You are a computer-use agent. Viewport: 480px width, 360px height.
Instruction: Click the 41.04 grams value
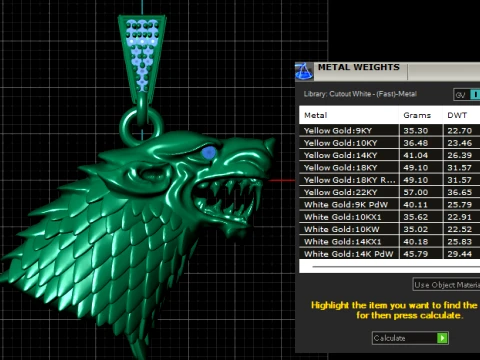(x=416, y=155)
